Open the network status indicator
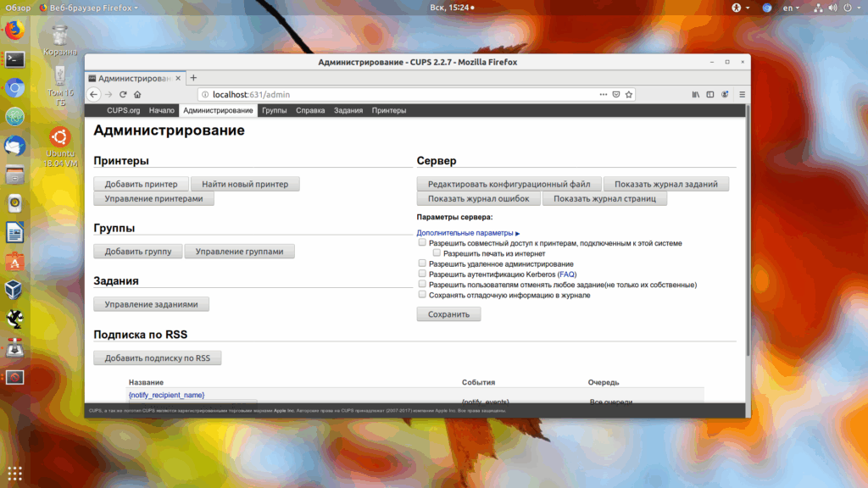 pyautogui.click(x=818, y=8)
